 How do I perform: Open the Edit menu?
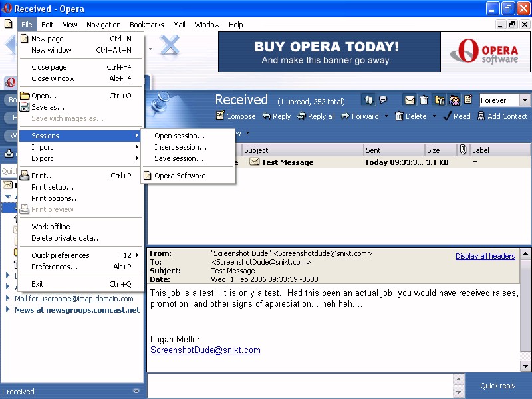[47, 25]
